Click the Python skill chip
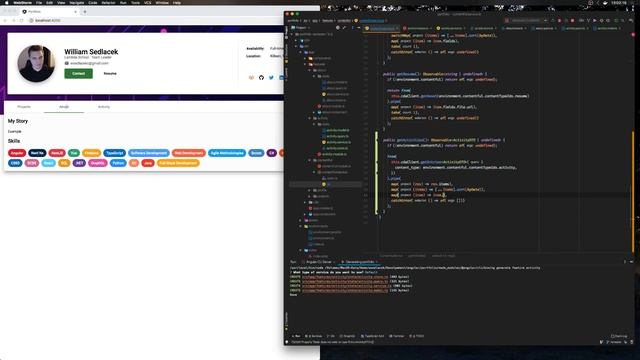Image resolution: width=640 pixels, height=360 pixels. pos(118,163)
